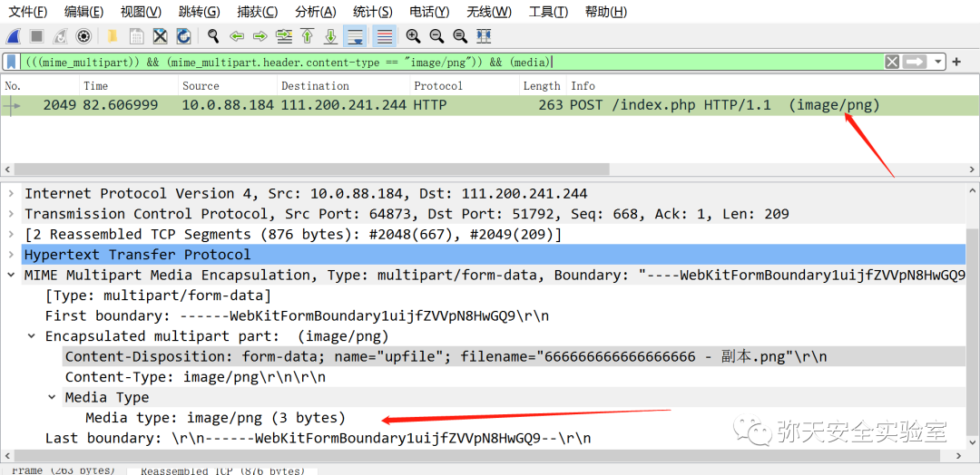Click the packet list horizontal scrollbar
This screenshot has height=475, width=980.
311,170
